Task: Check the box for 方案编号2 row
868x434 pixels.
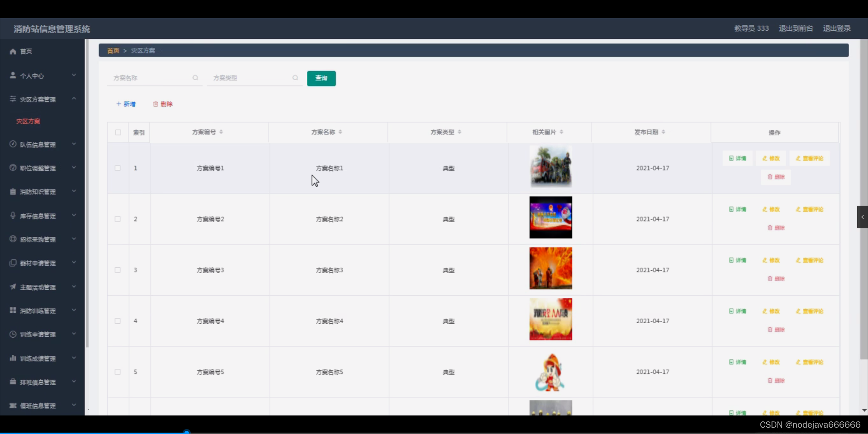Action: pyautogui.click(x=118, y=219)
